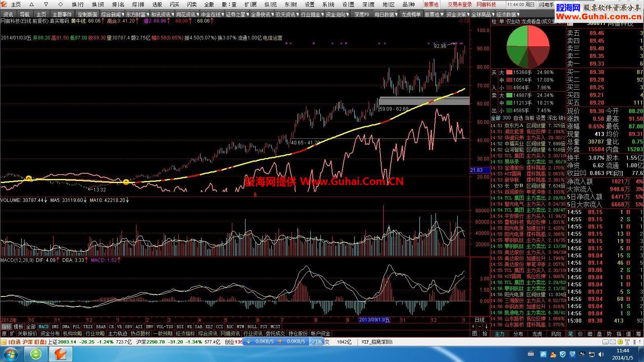This screenshot has height=362, width=644.
Task: Click the 交易未登录 trading login link
Action: pos(460,4)
